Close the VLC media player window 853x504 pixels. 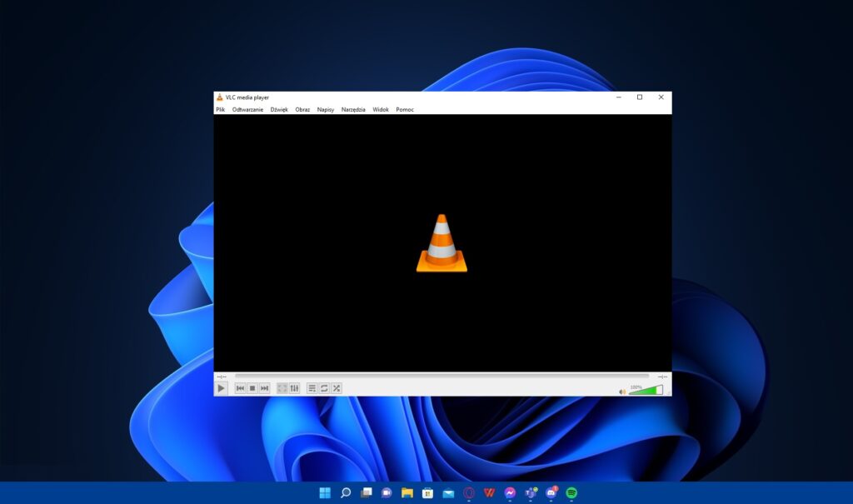[x=661, y=97]
